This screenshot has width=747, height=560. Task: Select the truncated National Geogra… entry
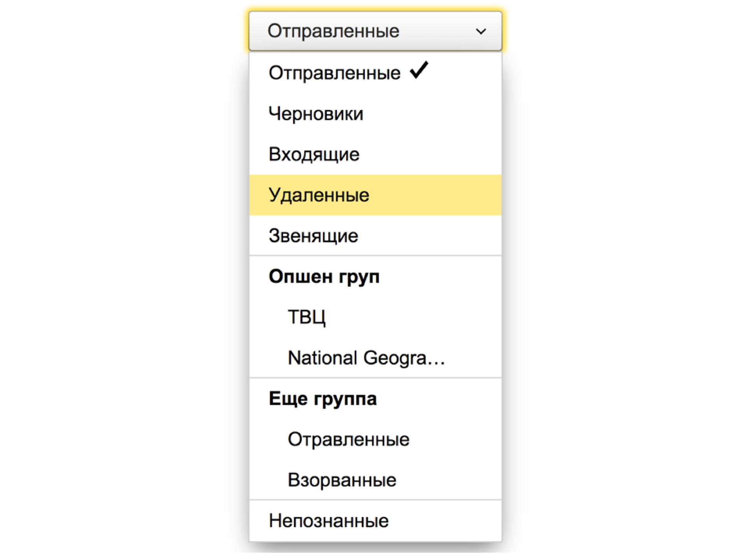tap(366, 358)
